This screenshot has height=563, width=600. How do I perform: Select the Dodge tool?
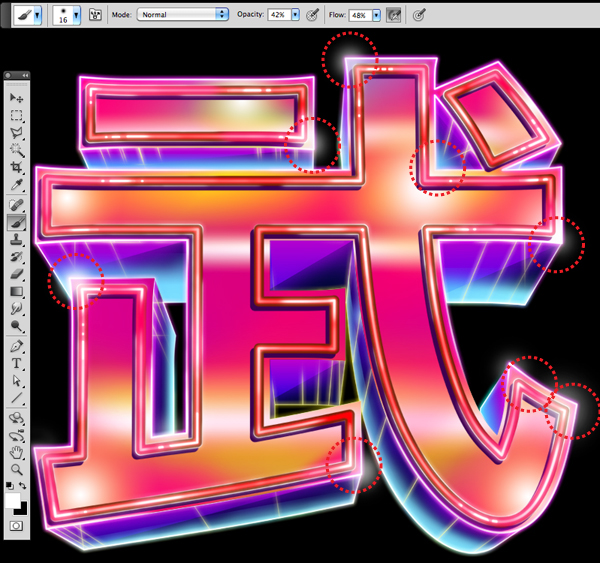(16, 326)
